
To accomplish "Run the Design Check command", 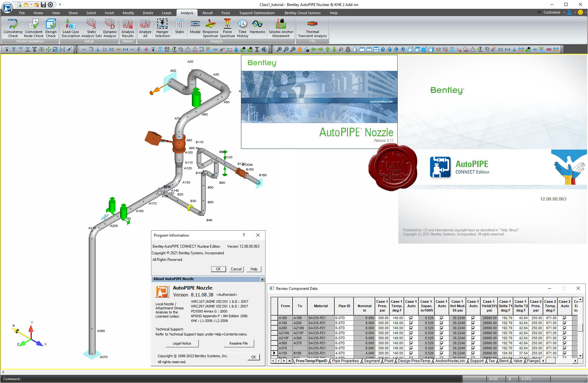I will coord(51,28).
